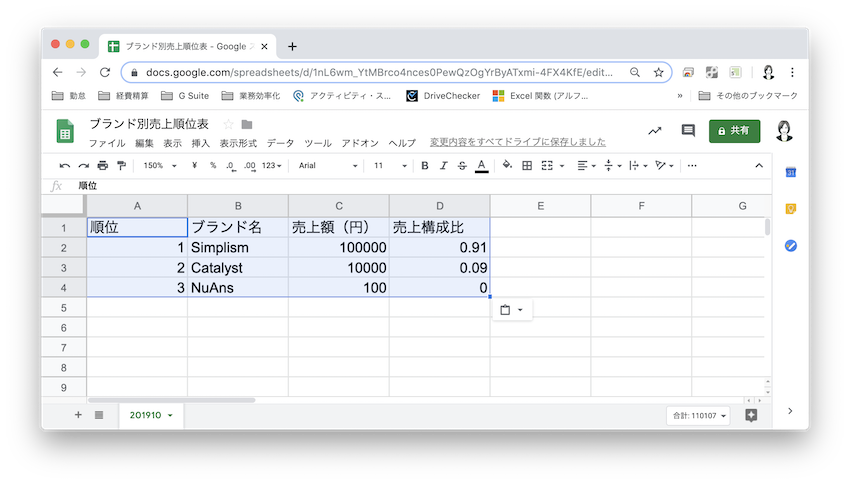Open the データ menu
The image size is (850, 484).
[280, 143]
